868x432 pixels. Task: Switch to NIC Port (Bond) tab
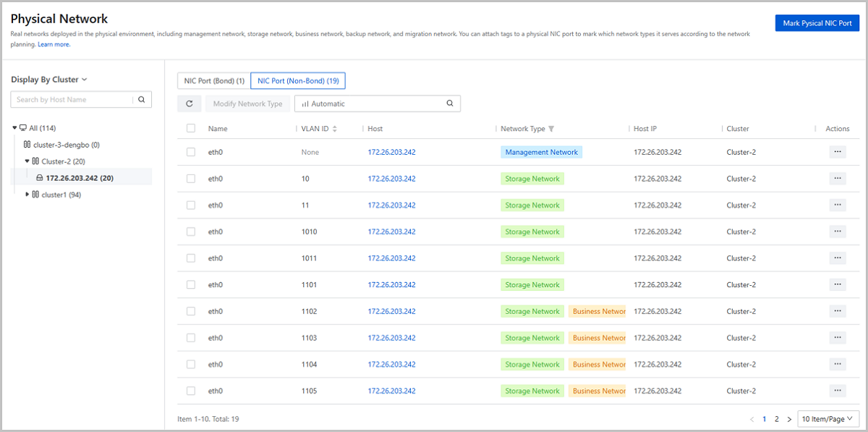click(x=214, y=80)
